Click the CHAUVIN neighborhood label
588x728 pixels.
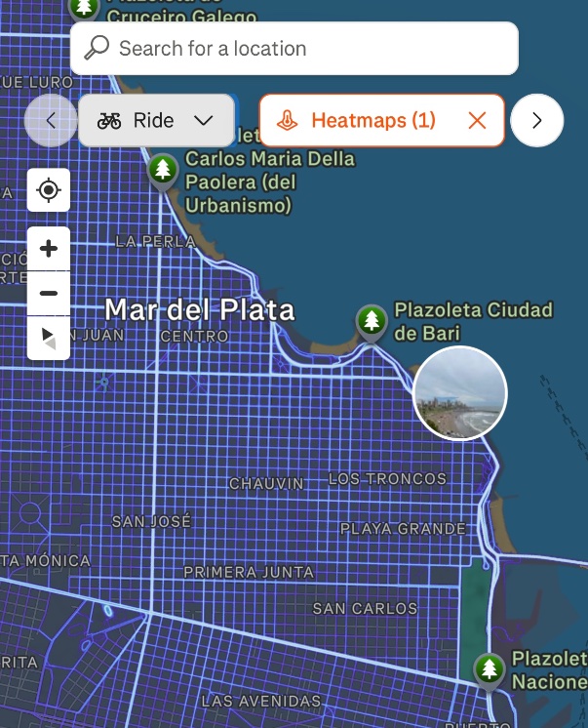tap(266, 484)
